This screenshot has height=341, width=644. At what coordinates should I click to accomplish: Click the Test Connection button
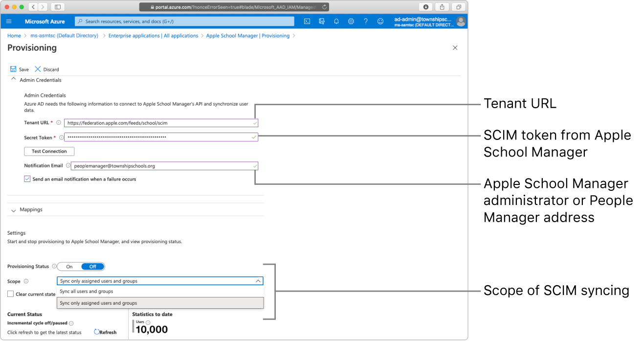(x=49, y=151)
